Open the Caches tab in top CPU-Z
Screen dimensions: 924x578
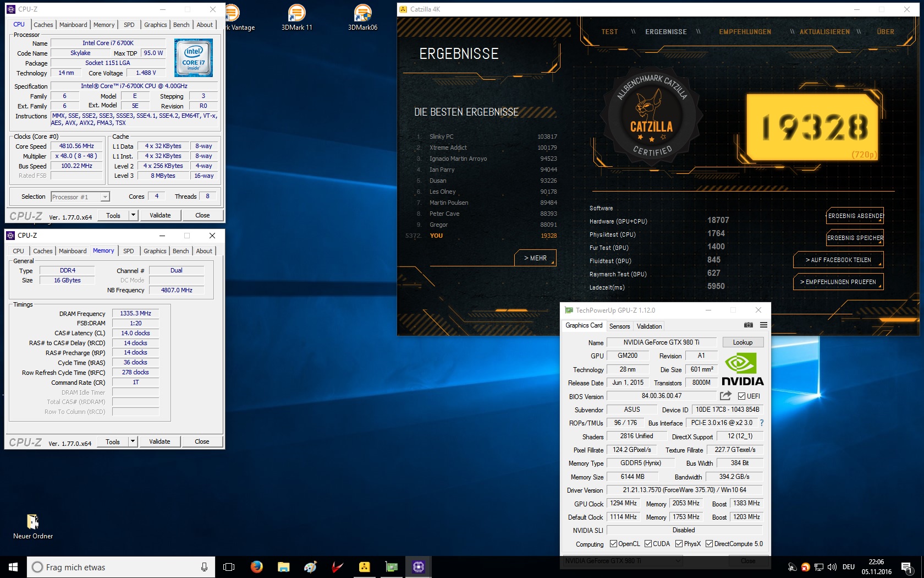tap(43, 25)
